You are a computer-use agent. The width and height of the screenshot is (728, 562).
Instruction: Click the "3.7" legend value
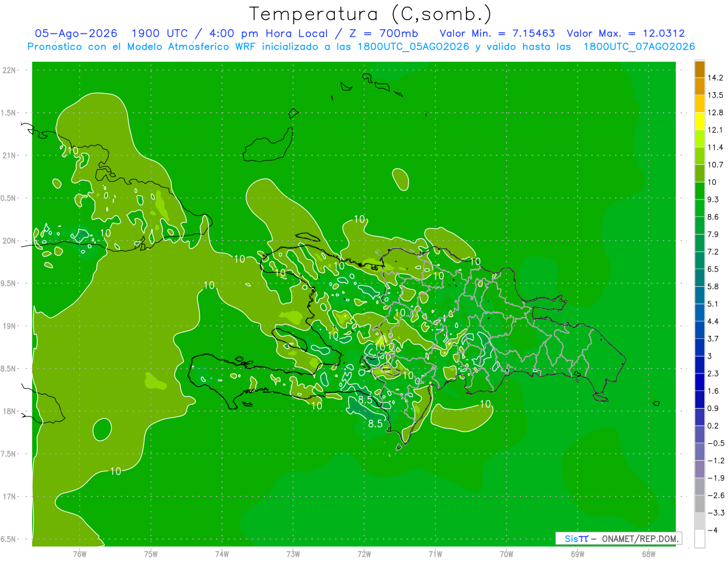coord(713,339)
